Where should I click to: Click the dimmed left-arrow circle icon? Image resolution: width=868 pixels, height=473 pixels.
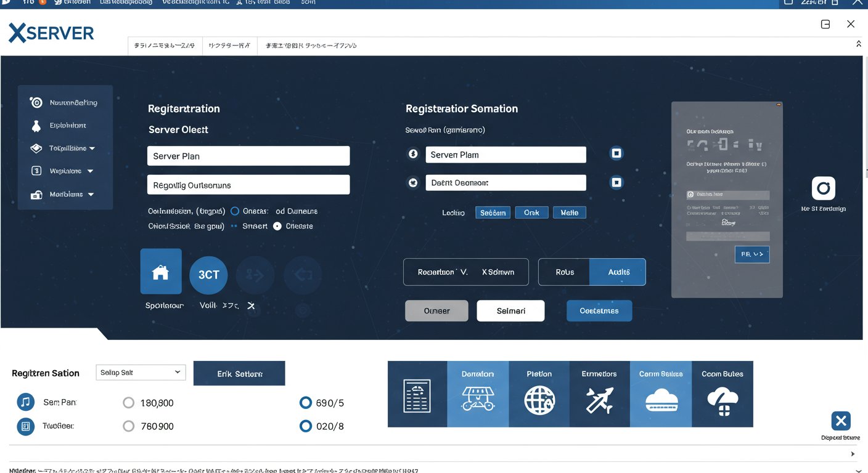(303, 275)
